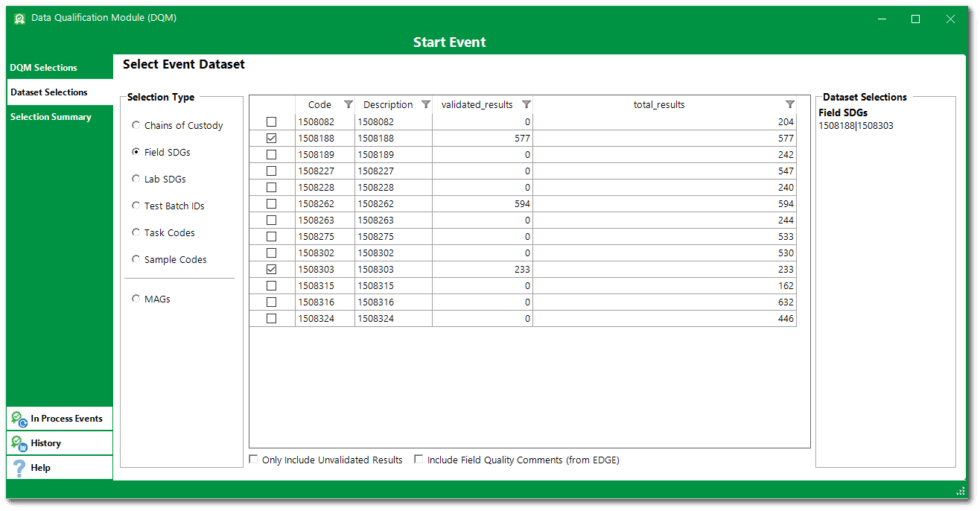Open the Selection Summary tab
980x511 pixels.
coord(51,117)
